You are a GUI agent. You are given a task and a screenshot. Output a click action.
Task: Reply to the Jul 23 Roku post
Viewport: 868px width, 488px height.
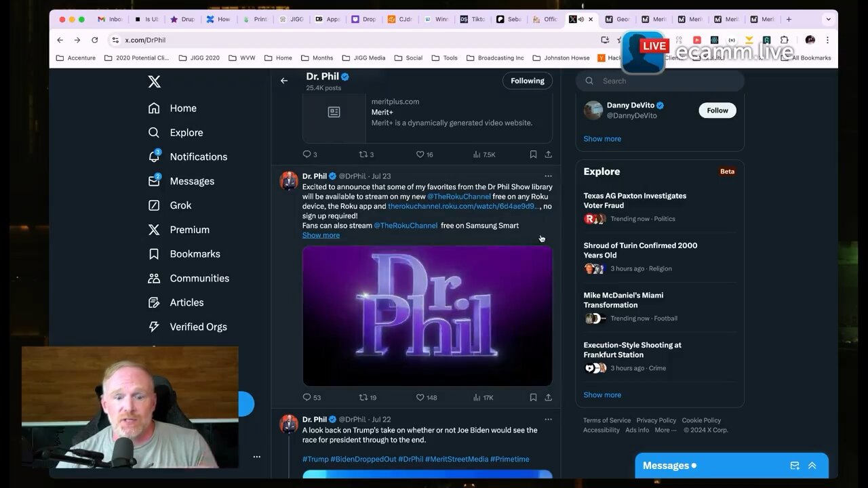pos(311,397)
